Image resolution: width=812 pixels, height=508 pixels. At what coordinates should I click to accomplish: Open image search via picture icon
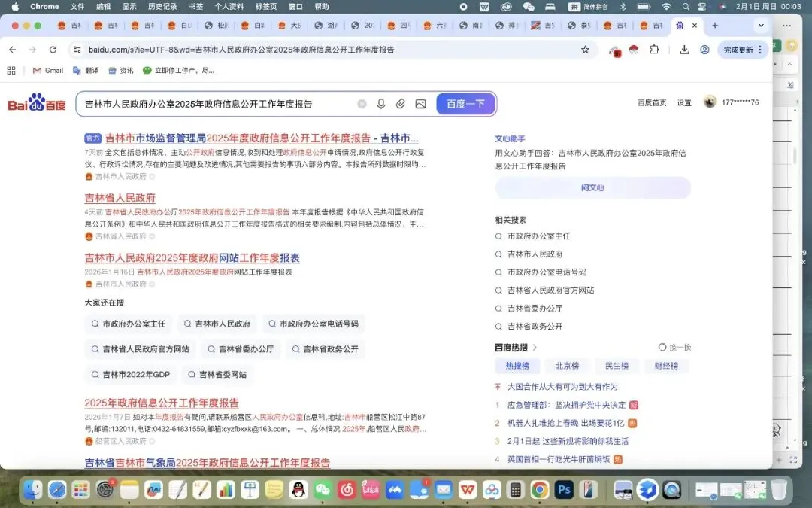420,104
